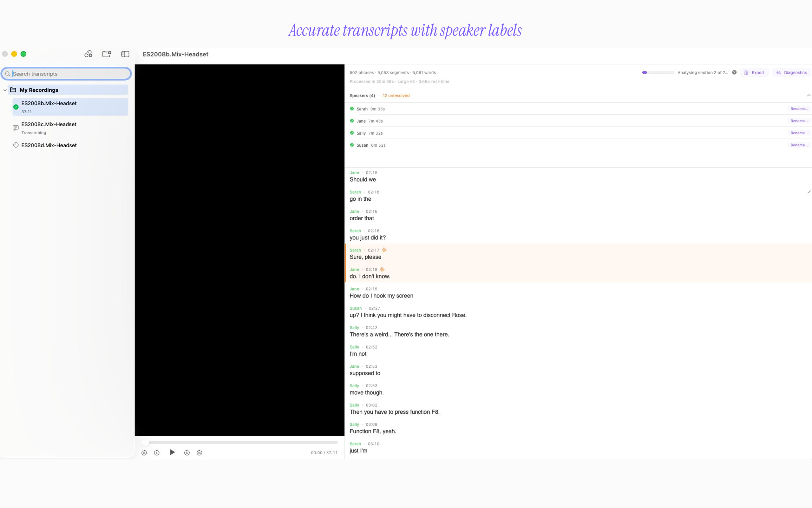Click the playback scrubber knob
This screenshot has width=812, height=508.
pos(145,443)
